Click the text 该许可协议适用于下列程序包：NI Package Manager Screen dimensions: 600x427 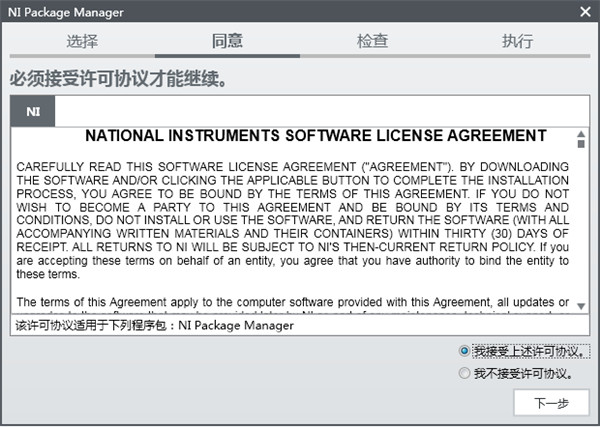coord(154,326)
